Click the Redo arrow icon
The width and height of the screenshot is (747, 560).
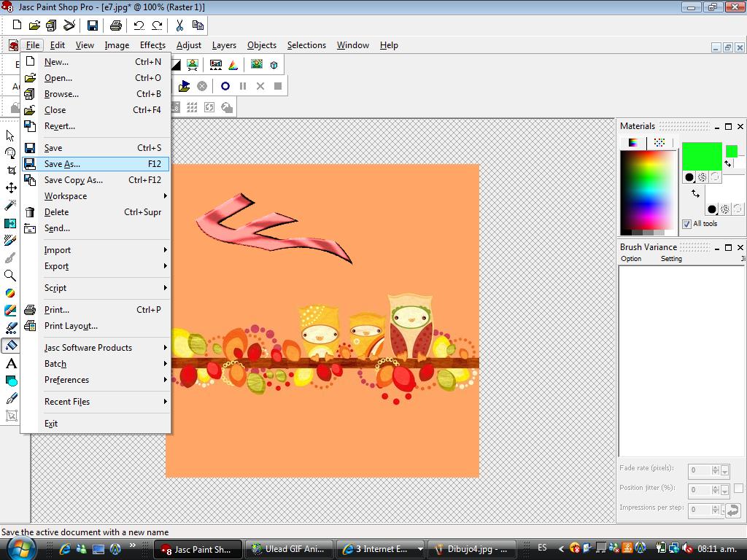tap(157, 26)
